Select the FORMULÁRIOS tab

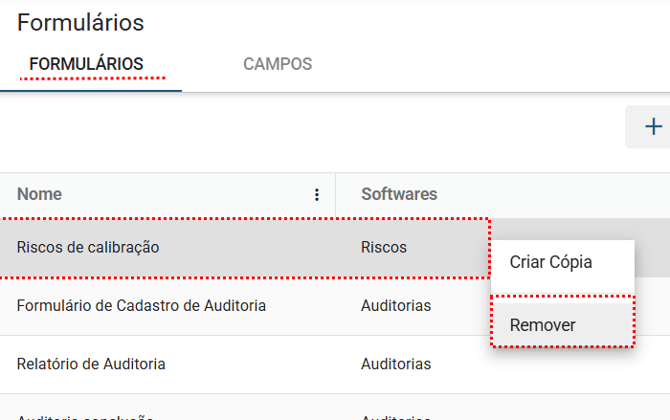[86, 64]
